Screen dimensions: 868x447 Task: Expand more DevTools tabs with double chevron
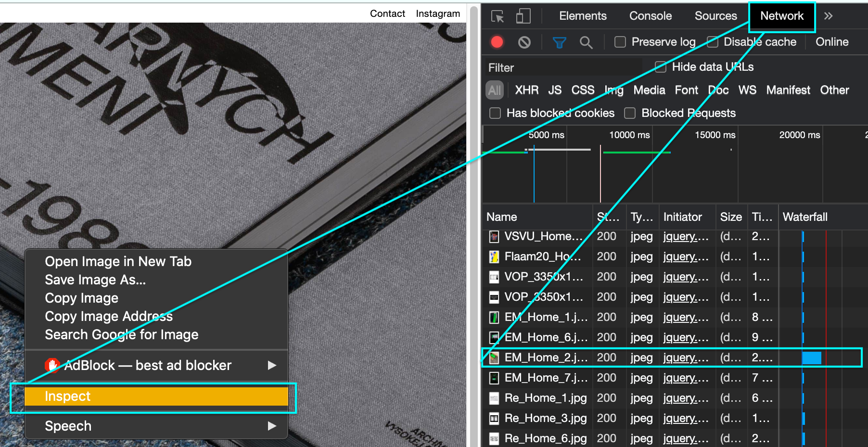(x=828, y=16)
